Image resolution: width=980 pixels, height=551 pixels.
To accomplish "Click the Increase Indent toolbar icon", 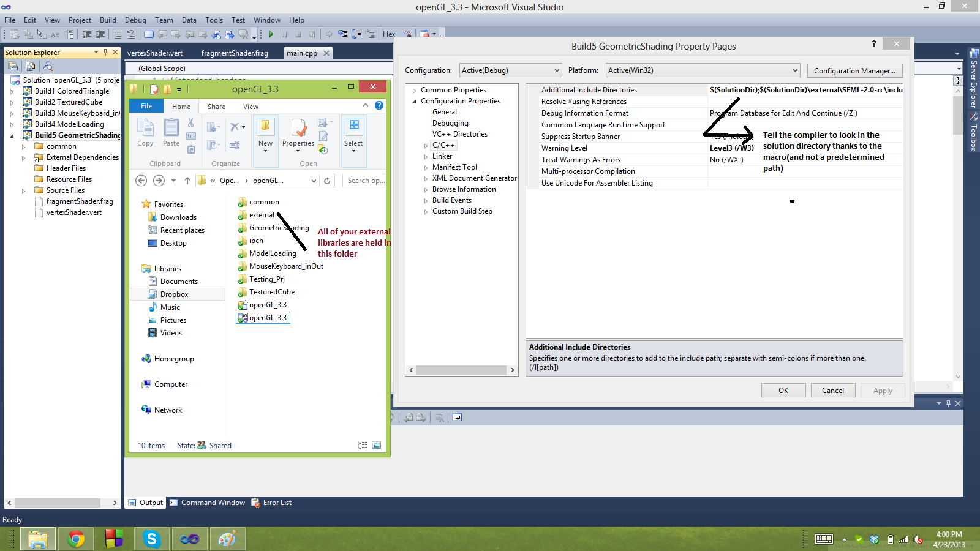I will 100,34.
